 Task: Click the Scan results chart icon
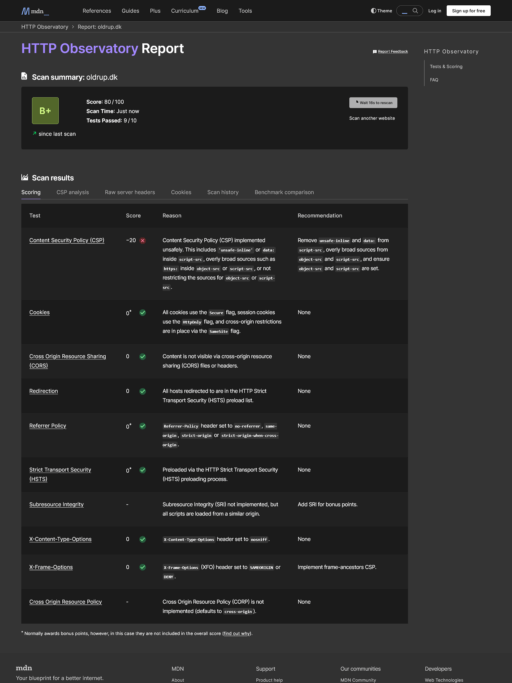[24, 177]
